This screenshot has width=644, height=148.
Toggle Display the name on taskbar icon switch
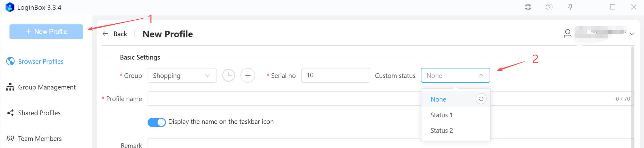(x=157, y=122)
